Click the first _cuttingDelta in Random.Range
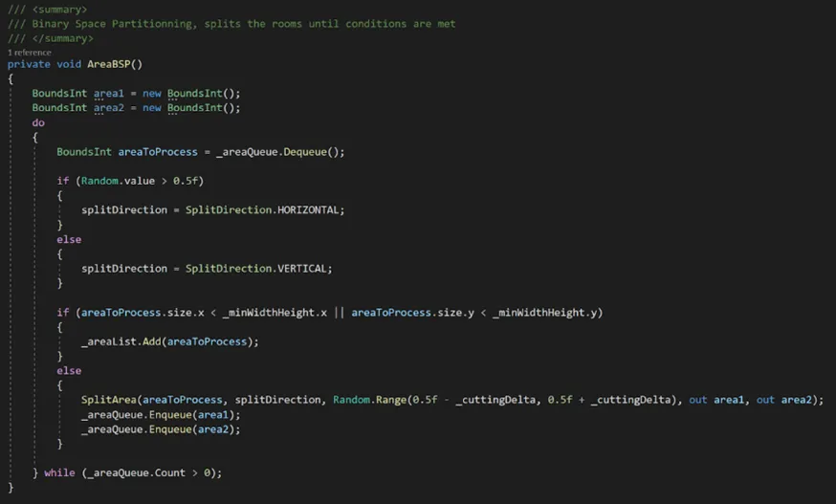Image resolution: width=836 pixels, height=504 pixels. (x=495, y=400)
